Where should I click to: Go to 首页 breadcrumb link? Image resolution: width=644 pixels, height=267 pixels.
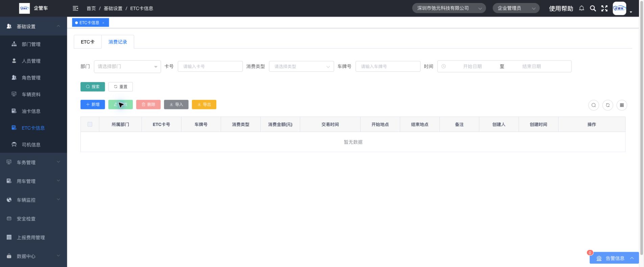[91, 8]
